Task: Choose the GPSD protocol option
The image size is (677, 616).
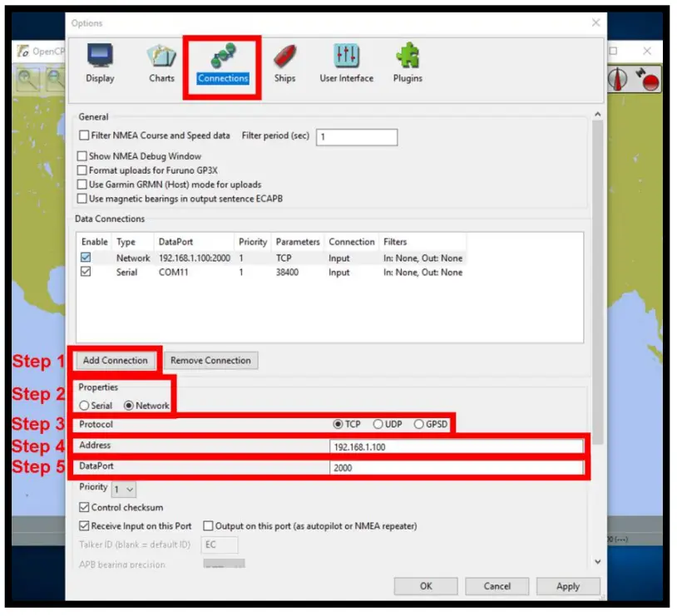Action: click(x=419, y=424)
